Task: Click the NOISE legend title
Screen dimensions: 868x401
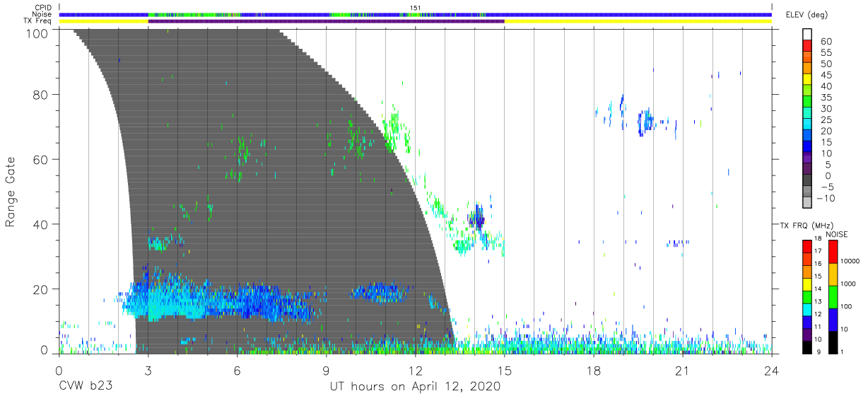Action: tap(836, 234)
